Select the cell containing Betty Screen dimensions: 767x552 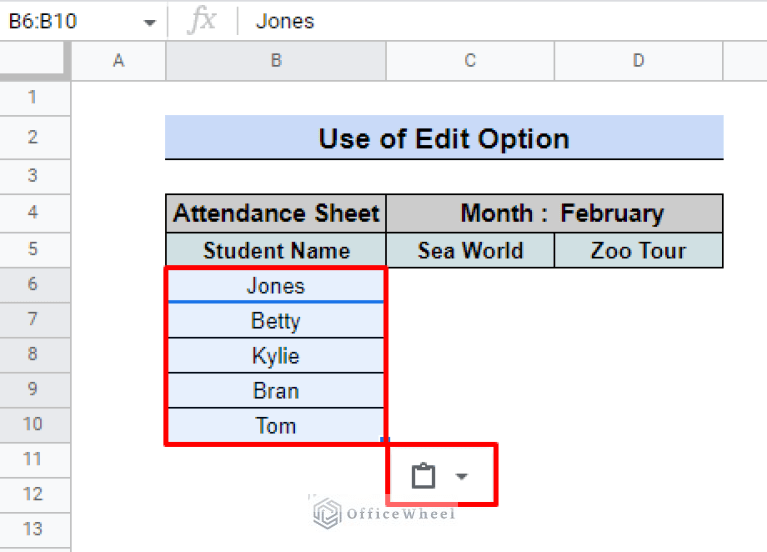coord(276,321)
